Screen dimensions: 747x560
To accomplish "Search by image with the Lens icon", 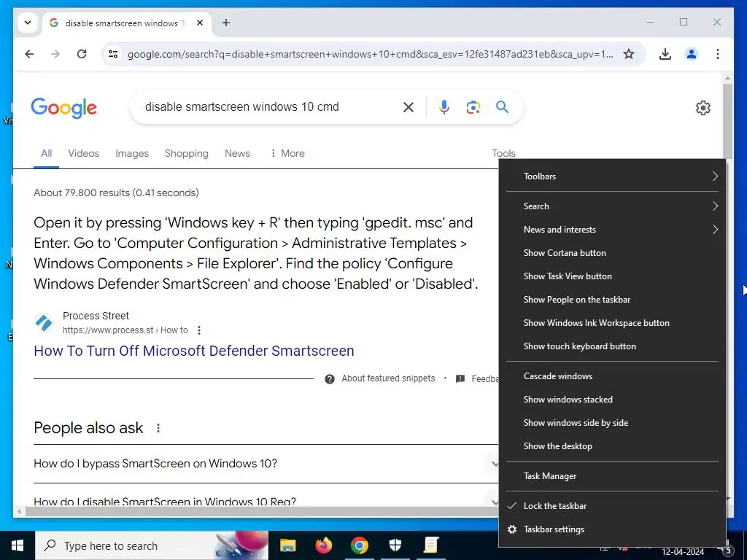I will (x=473, y=107).
